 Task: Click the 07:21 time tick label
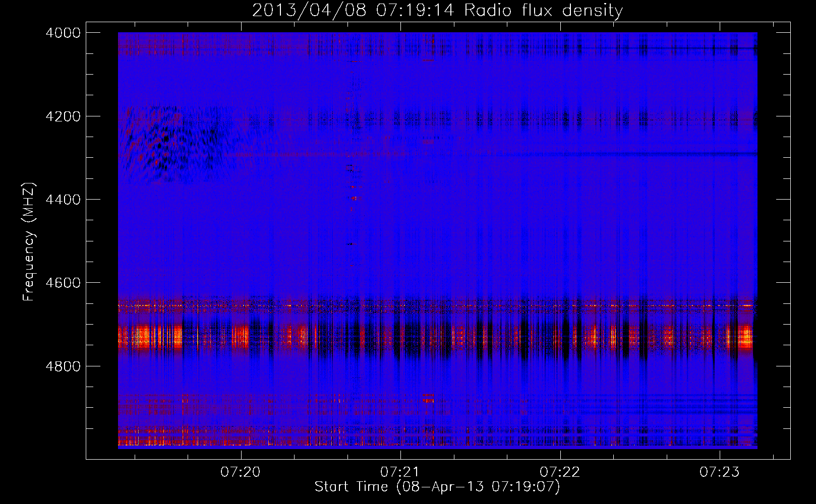400,472
